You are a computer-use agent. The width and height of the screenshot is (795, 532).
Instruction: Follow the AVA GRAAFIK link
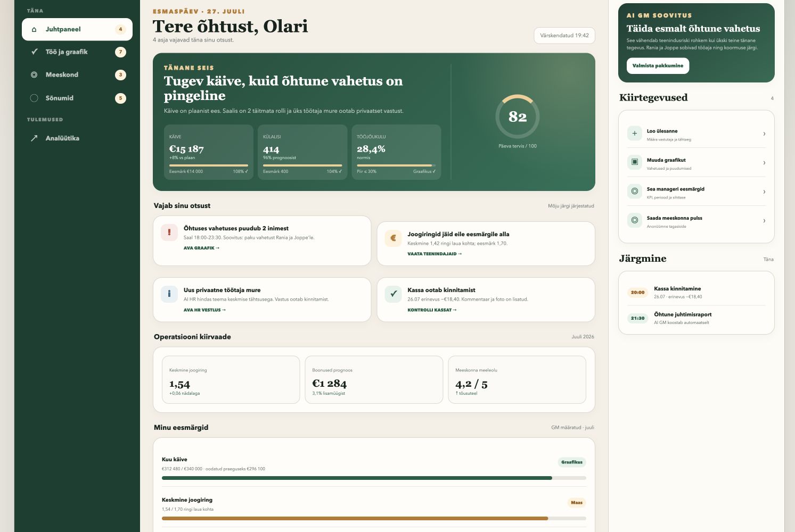click(201, 248)
